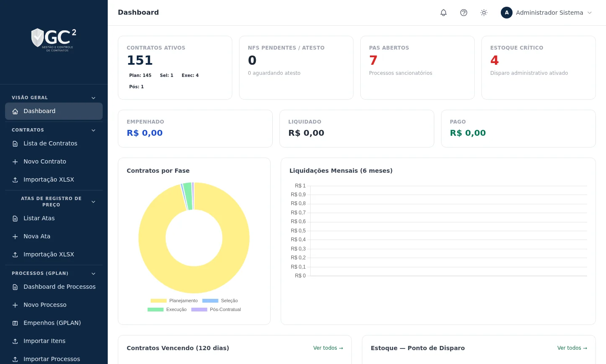
Task: Click the "Sel: 1" badge
Action: [x=167, y=76]
